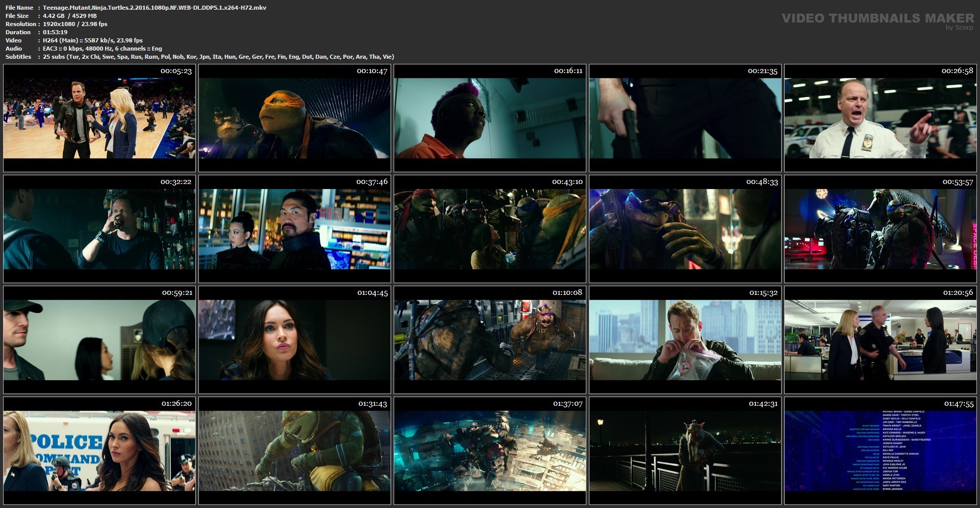
Task: Click the file name ending in H72.mkv
Action: point(154,8)
